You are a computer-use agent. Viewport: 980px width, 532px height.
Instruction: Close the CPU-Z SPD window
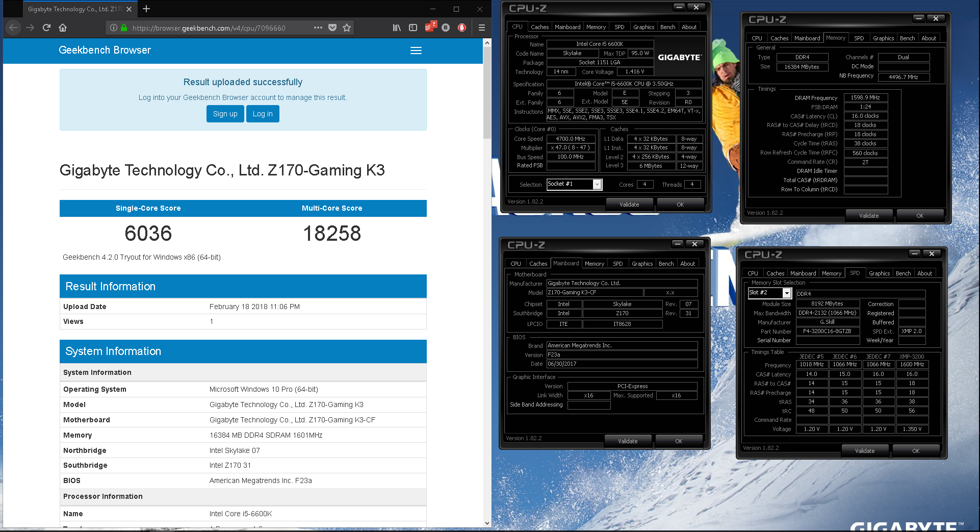(932, 254)
